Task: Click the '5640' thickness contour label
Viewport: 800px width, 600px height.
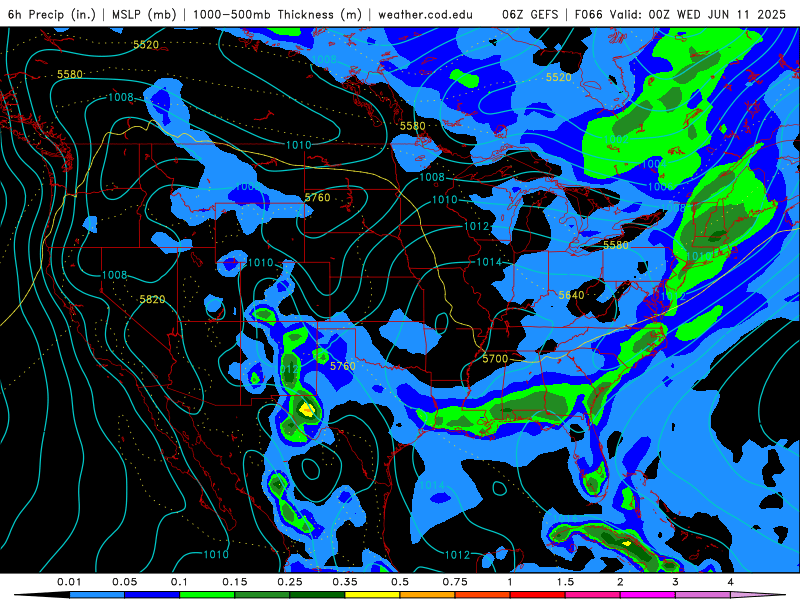Action: (x=571, y=295)
